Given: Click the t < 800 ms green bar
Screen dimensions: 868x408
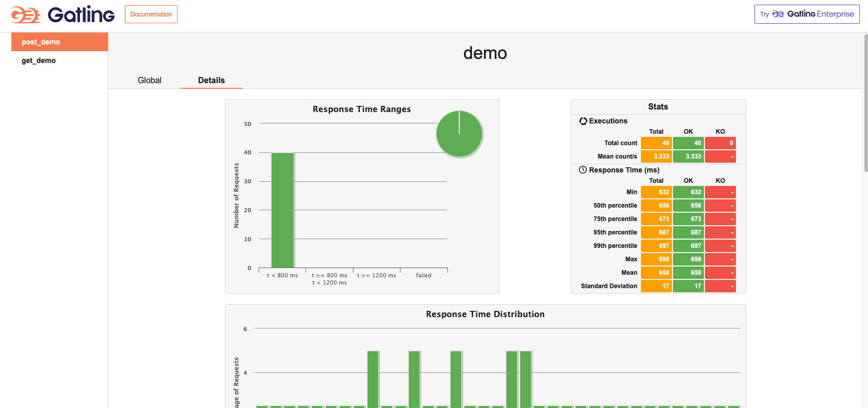Looking at the screenshot, I should tap(283, 210).
